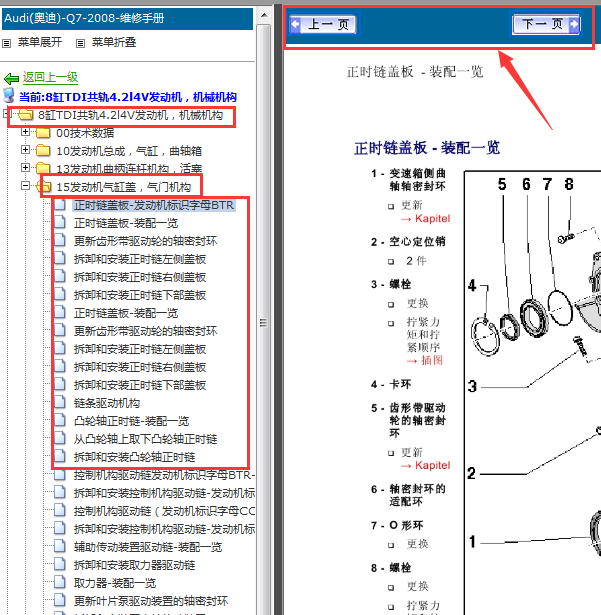Click the Audi(奥迪)-Q7-2008-维修手册 title bar

click(x=127, y=19)
